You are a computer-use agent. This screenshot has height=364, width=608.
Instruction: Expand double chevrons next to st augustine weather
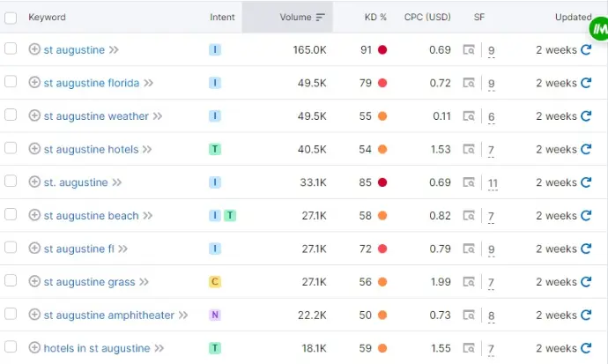(158, 116)
